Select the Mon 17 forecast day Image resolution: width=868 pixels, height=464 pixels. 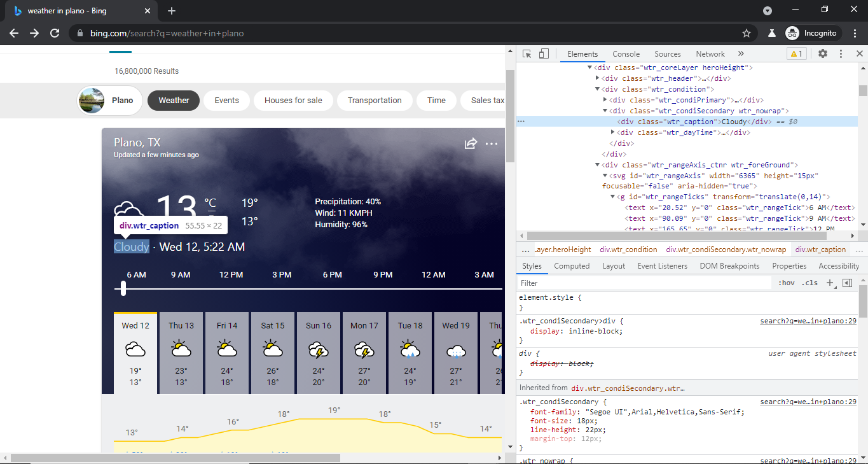coord(364,353)
